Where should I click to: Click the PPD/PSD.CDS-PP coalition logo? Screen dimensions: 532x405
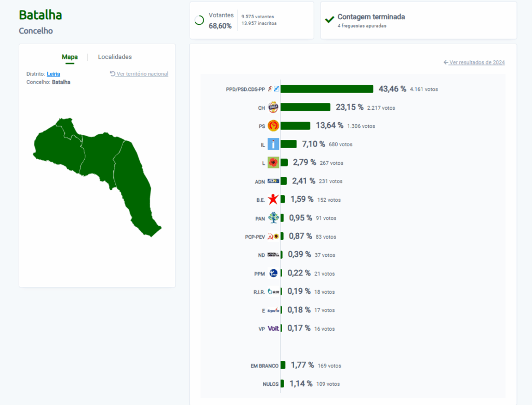coord(273,89)
